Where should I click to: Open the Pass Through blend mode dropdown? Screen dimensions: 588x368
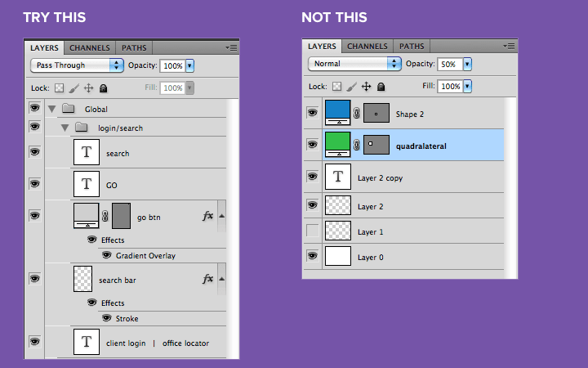pos(77,65)
